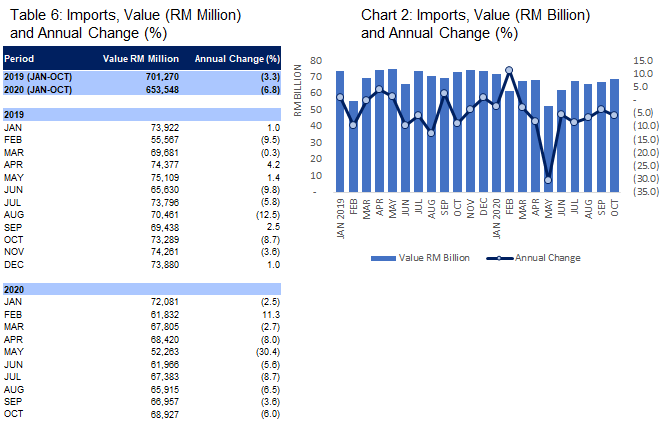Click the Annual Change (%) table column header
667x426 pixels.
[x=236, y=59]
